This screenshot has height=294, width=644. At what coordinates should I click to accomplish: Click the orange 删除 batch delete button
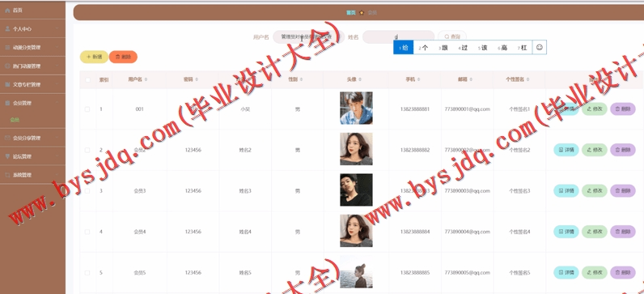(123, 57)
